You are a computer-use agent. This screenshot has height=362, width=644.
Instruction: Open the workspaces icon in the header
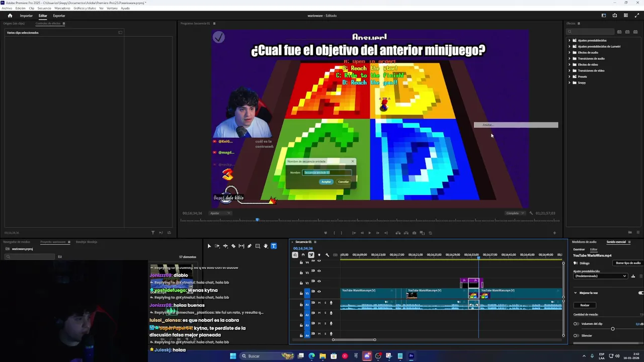tap(604, 15)
